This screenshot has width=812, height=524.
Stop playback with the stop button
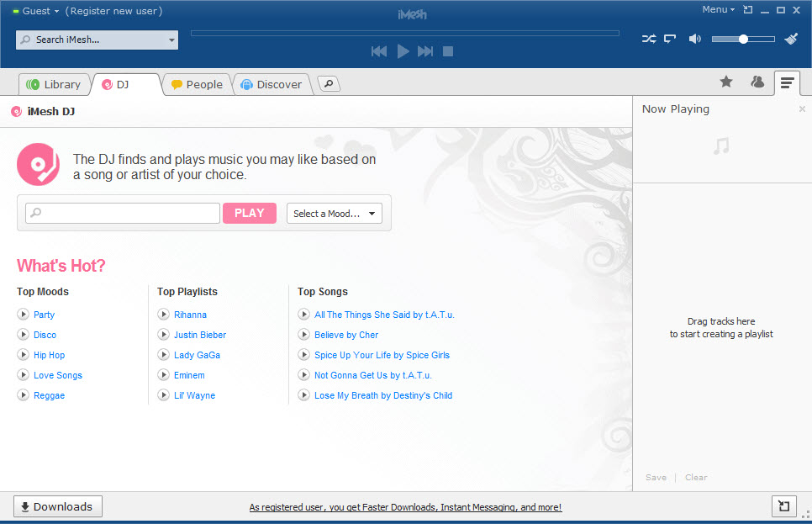[x=448, y=51]
